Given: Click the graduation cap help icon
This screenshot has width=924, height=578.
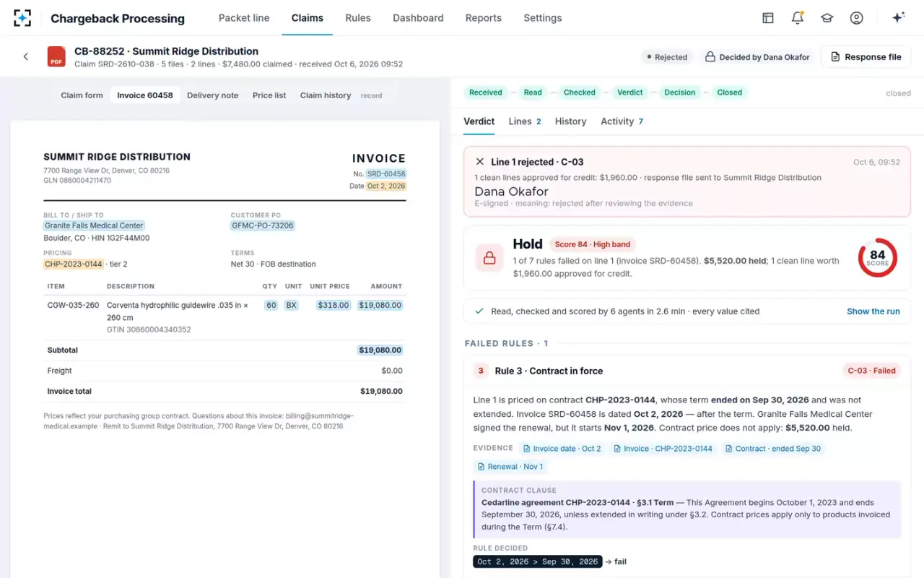Looking at the screenshot, I should click(827, 18).
